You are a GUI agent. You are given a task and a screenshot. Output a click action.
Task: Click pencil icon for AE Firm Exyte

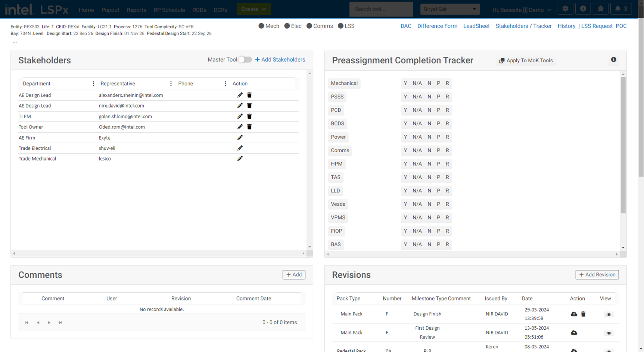[x=240, y=138]
